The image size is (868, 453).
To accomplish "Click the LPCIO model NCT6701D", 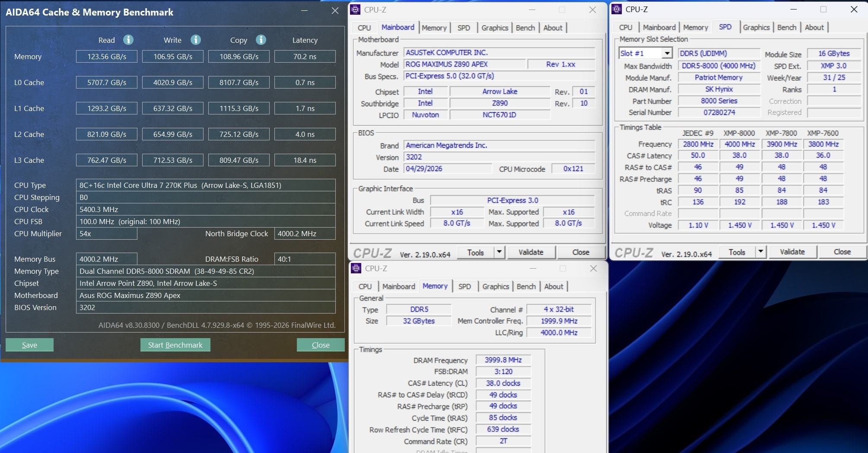I will coord(499,115).
